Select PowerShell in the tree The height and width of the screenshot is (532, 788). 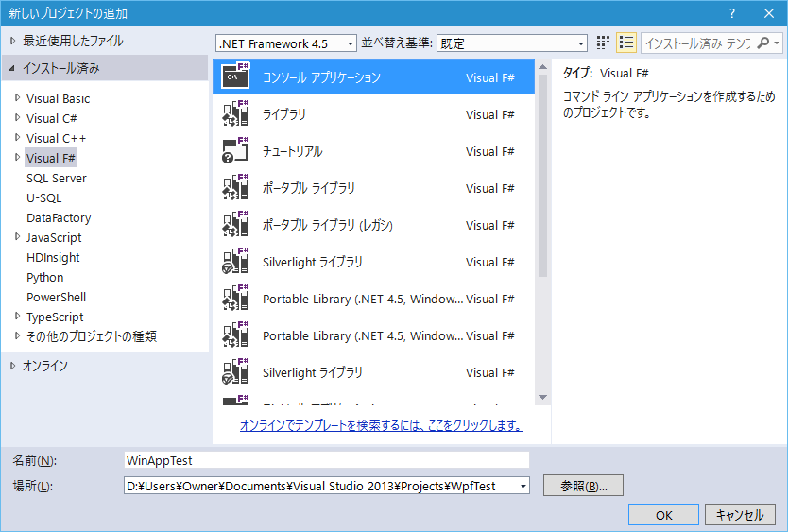pos(57,297)
